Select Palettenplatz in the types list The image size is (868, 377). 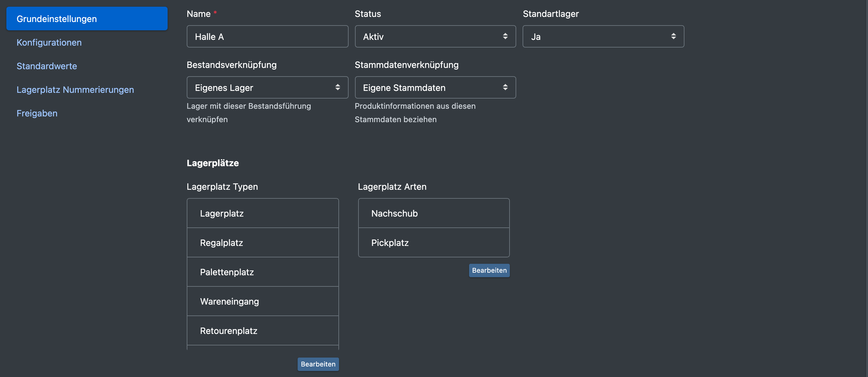click(263, 272)
